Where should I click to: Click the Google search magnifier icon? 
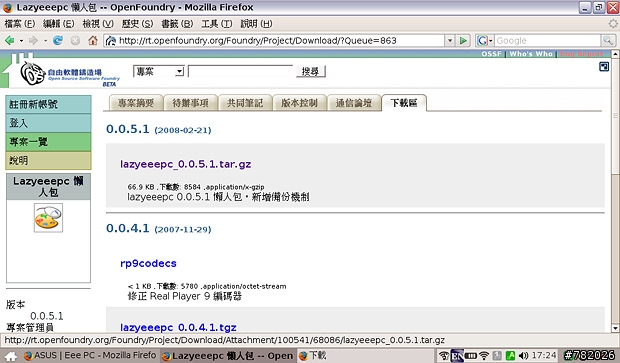click(608, 40)
